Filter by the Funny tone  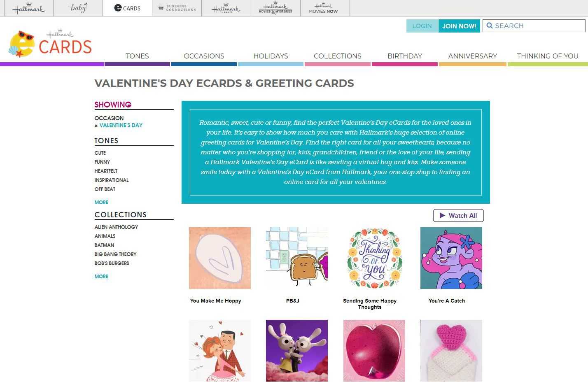click(102, 162)
